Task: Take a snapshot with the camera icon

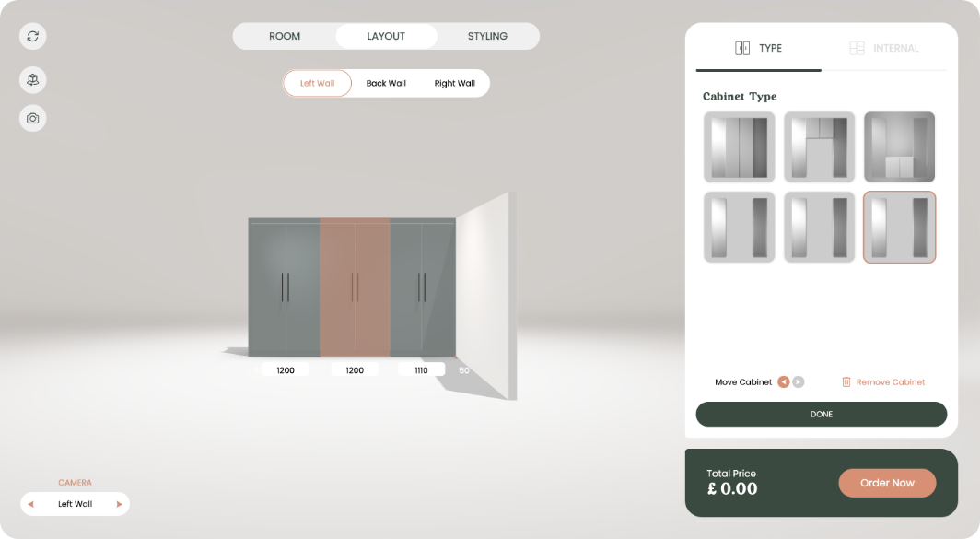Action: point(32,118)
